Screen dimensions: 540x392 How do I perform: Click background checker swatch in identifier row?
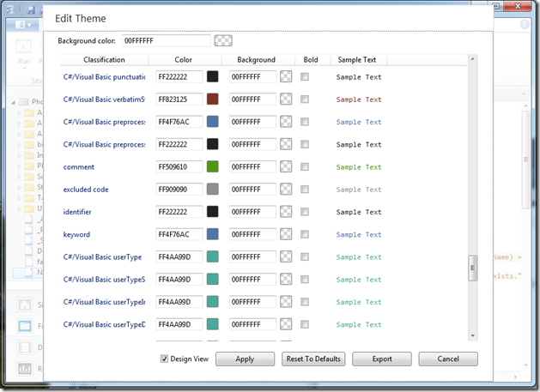point(286,212)
